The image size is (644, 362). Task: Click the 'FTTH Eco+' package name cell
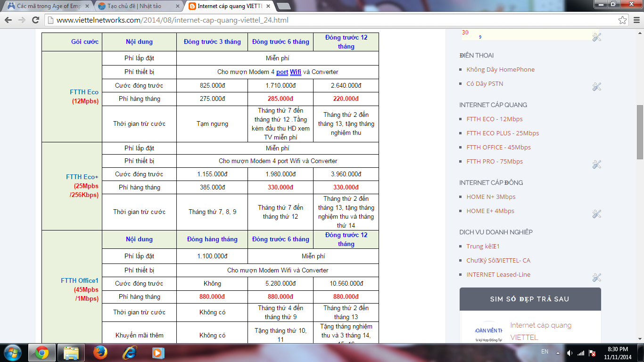(72, 186)
